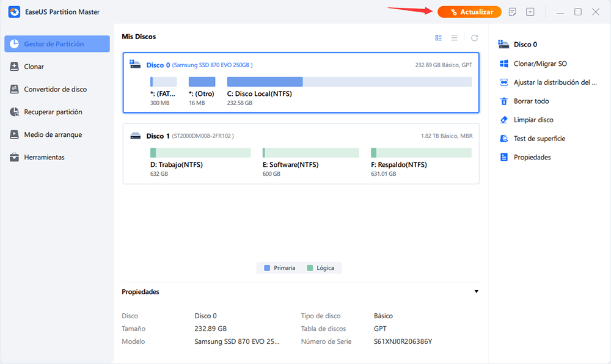The image size is (611, 364).
Task: Click the adjust layout icon
Action: 504,82
